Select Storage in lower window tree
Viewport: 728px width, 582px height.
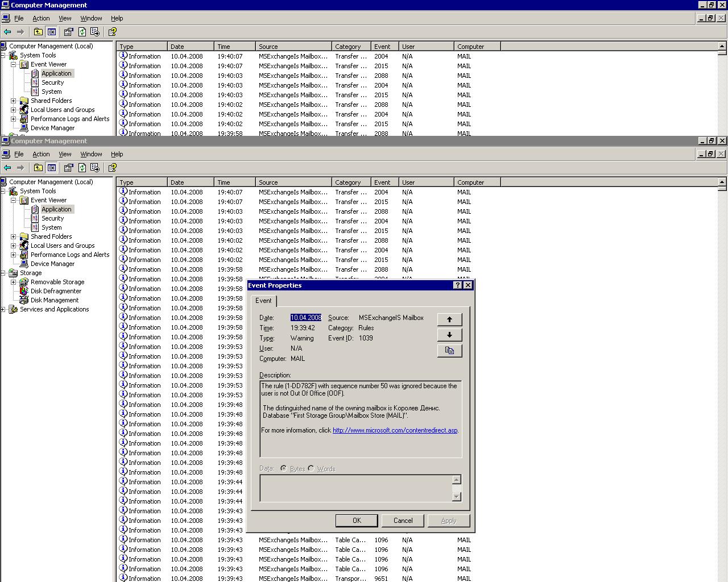coord(31,273)
